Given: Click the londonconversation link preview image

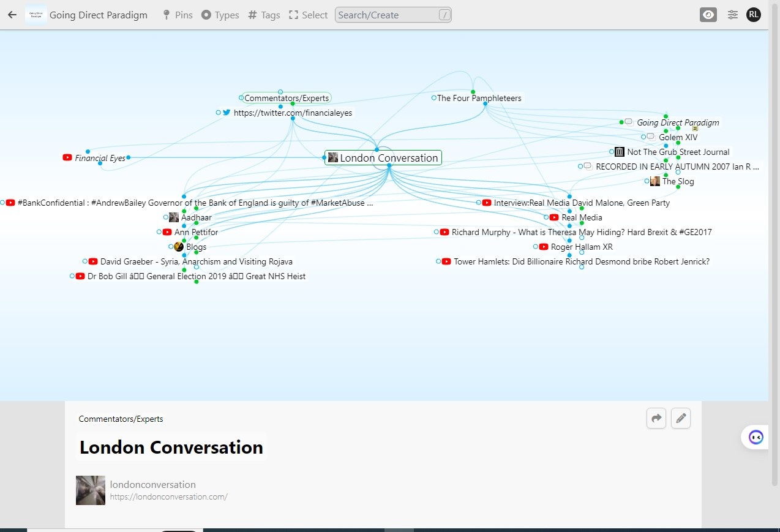Looking at the screenshot, I should (91, 490).
